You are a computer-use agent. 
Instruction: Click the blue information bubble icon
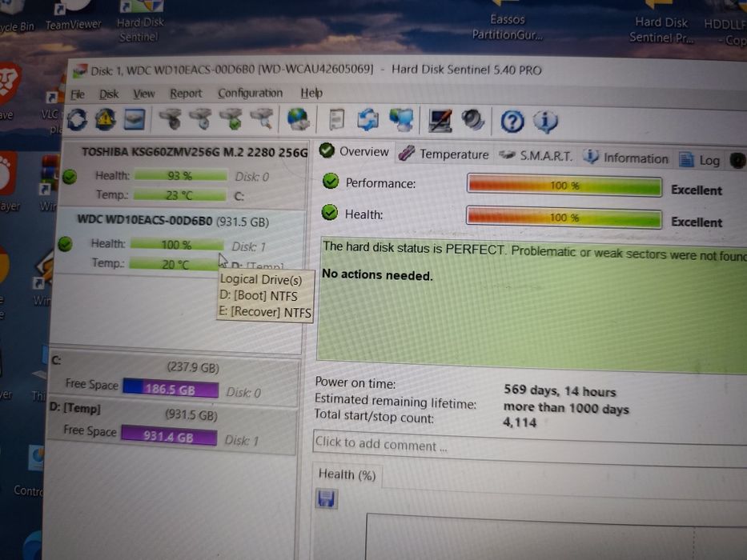tap(545, 122)
